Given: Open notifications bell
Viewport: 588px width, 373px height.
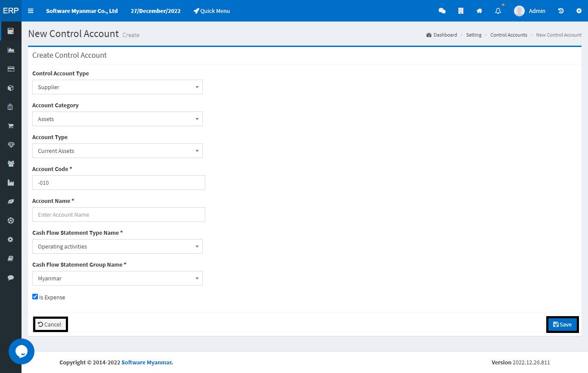Looking at the screenshot, I should pyautogui.click(x=498, y=11).
